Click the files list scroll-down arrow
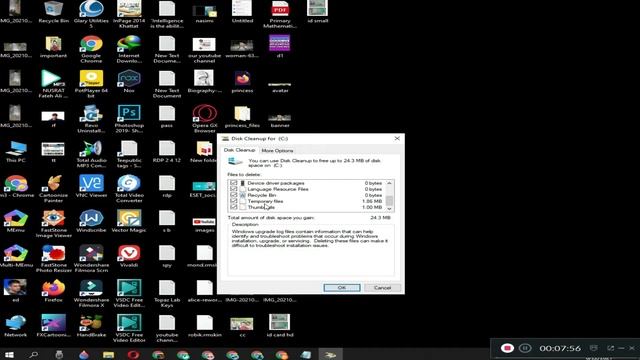Image resolution: width=640 pixels, height=360 pixels. click(389, 209)
